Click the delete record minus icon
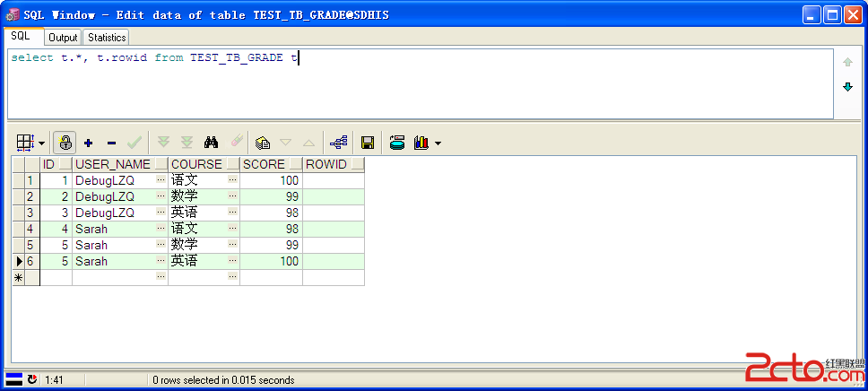The width and height of the screenshot is (868, 391). click(111, 143)
